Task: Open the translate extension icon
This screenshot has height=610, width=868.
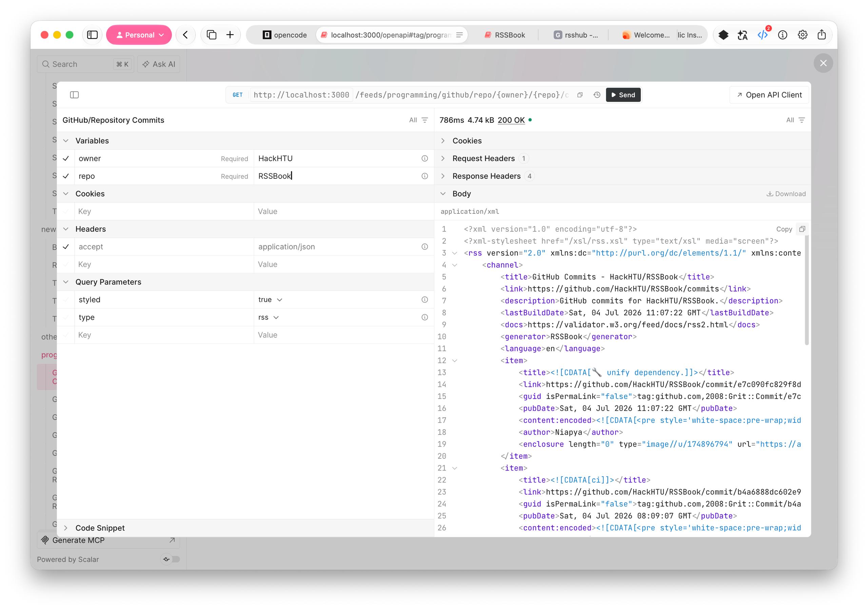Action: 743,35
